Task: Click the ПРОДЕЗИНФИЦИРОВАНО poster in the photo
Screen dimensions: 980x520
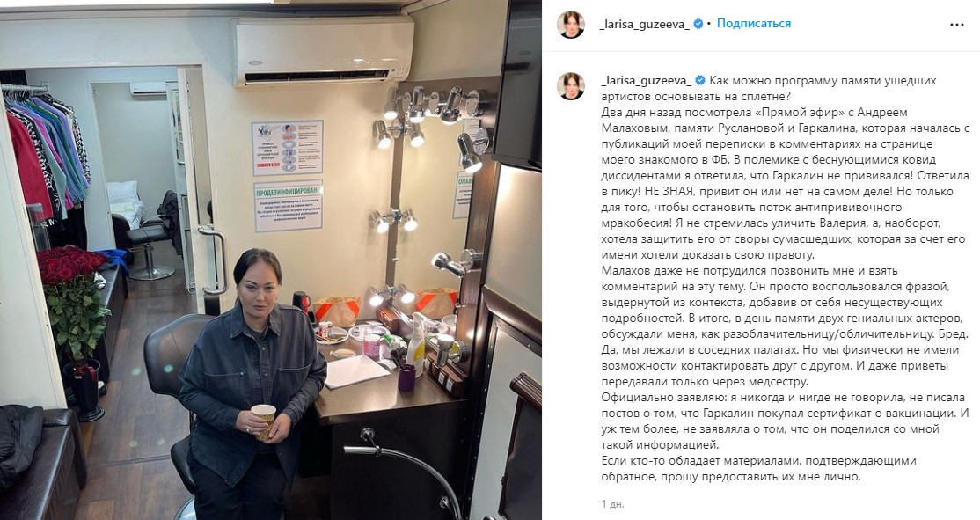Action: pos(289,206)
